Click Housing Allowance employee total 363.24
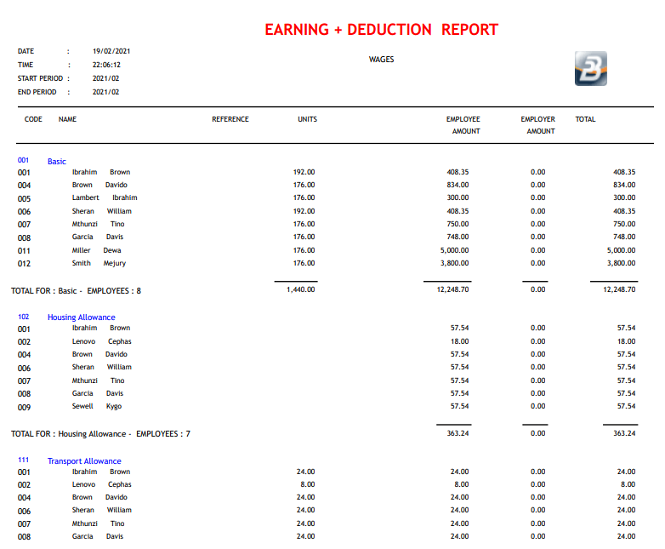The image size is (665, 549). pos(458,433)
